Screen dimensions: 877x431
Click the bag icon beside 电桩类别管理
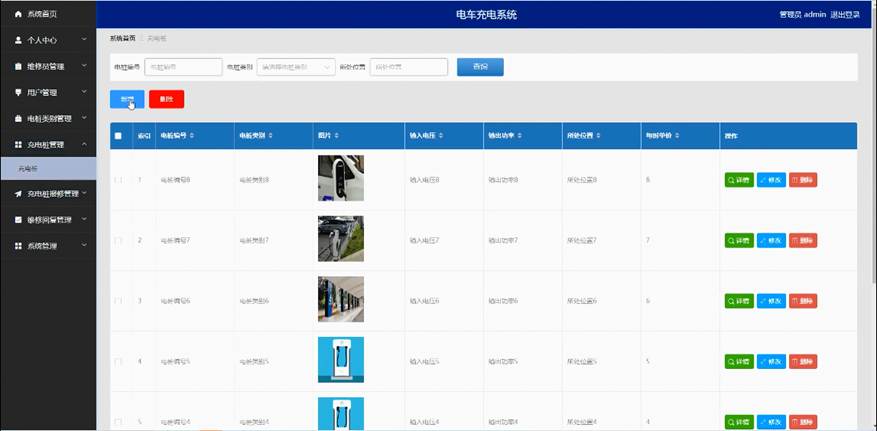[18, 119]
